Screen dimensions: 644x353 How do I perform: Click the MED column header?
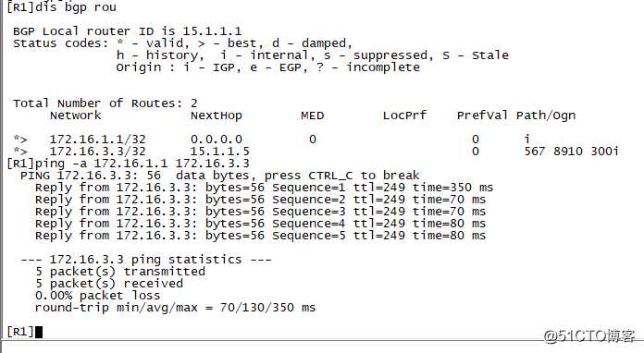313,116
